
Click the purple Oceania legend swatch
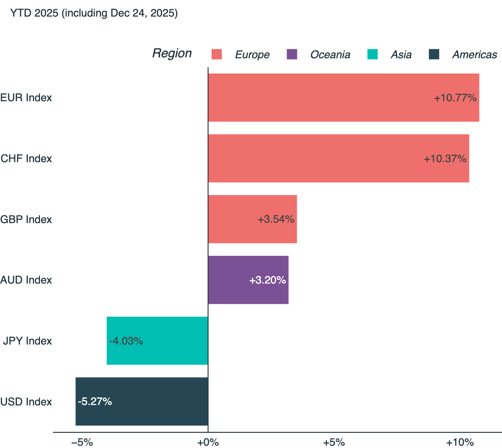[292, 55]
